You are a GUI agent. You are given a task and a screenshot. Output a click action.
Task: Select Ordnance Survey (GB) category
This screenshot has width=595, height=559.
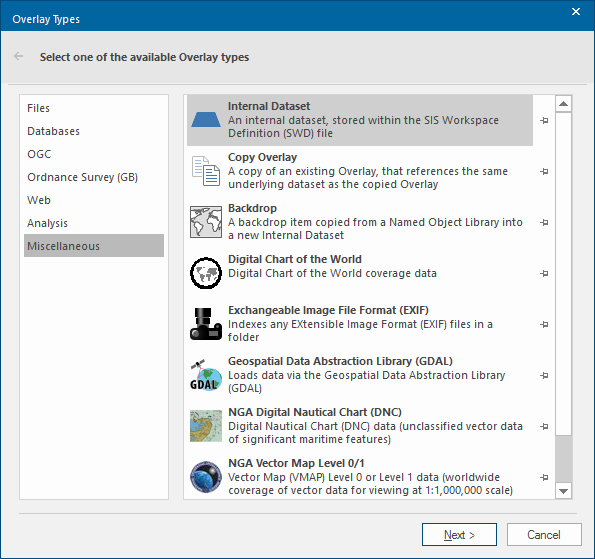(94, 177)
